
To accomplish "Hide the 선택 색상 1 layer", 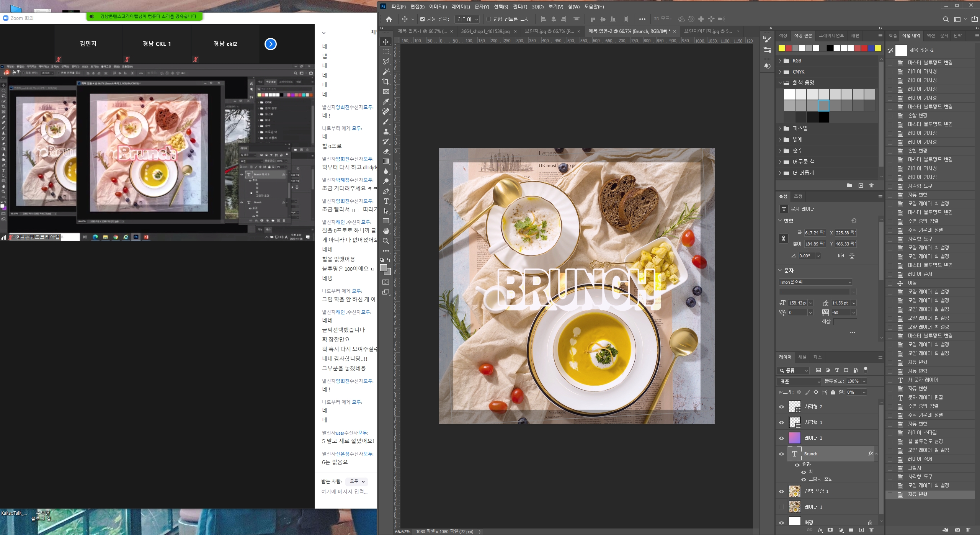I will click(781, 491).
